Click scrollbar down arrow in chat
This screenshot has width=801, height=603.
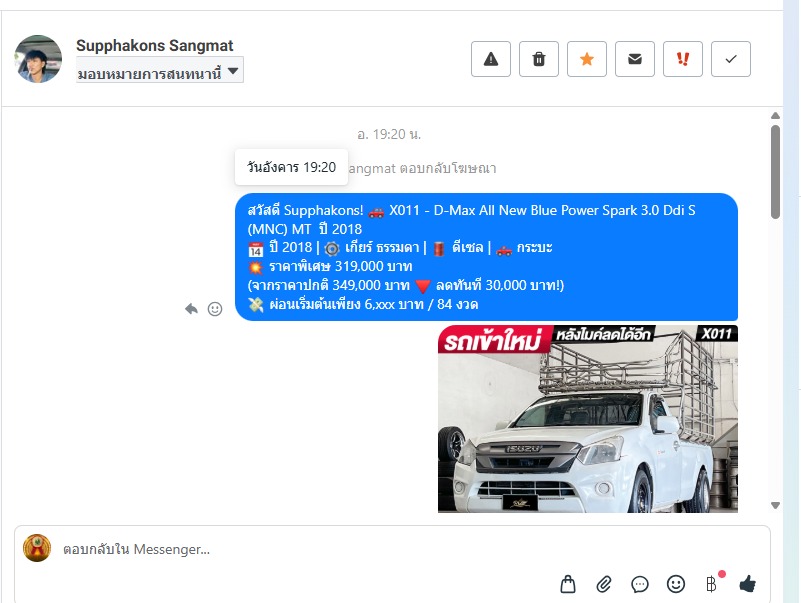point(775,505)
